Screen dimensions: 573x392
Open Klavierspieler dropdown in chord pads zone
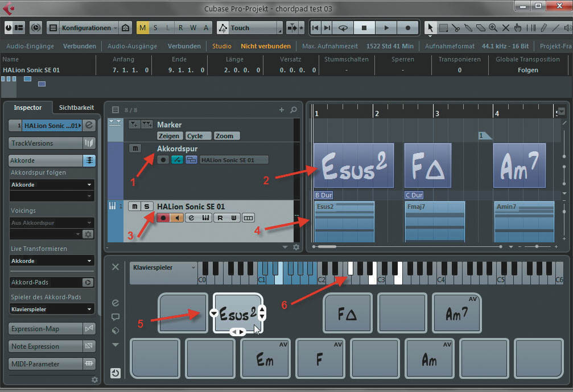164,267
